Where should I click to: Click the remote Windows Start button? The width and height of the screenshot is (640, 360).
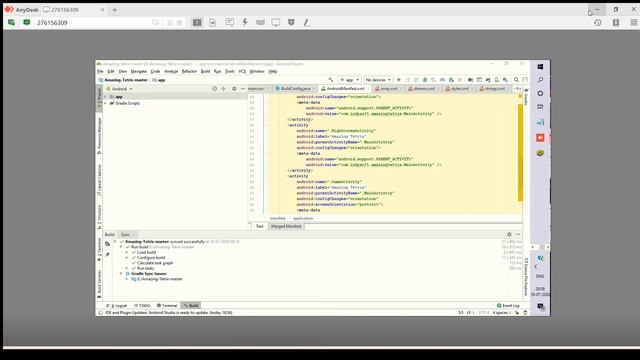[x=540, y=67]
